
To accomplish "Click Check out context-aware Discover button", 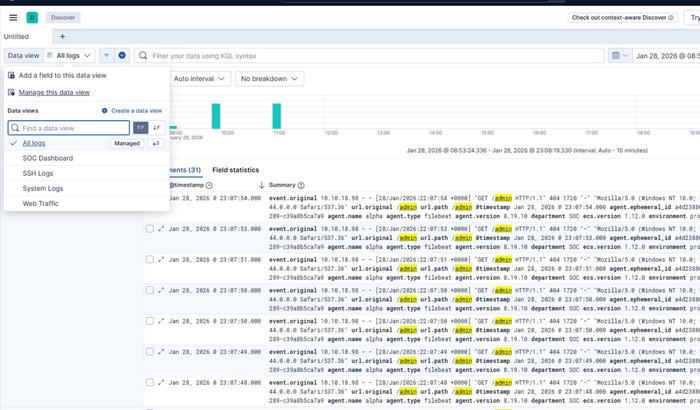I will [622, 17].
